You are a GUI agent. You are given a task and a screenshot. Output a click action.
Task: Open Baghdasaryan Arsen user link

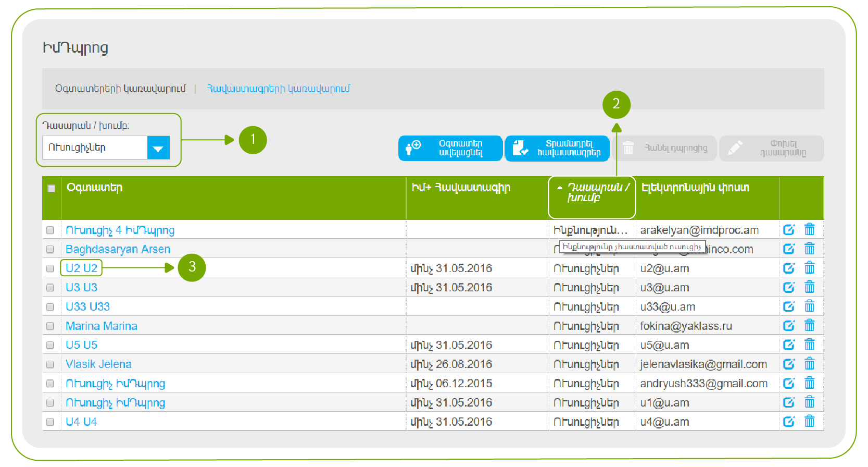(118, 249)
